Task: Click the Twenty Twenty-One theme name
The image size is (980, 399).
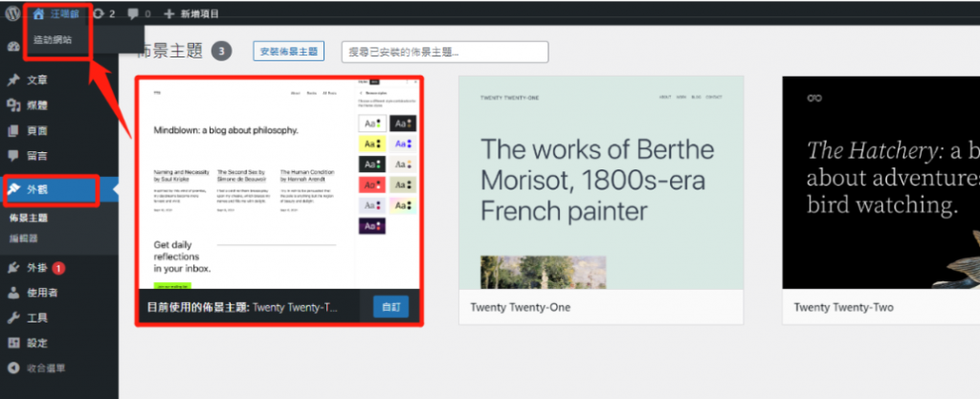Action: pyautogui.click(x=520, y=307)
